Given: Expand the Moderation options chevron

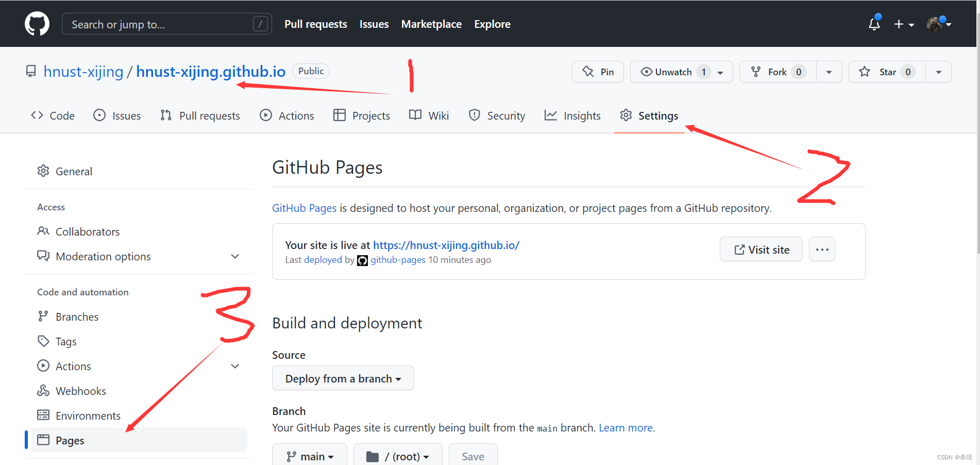Looking at the screenshot, I should click(235, 256).
